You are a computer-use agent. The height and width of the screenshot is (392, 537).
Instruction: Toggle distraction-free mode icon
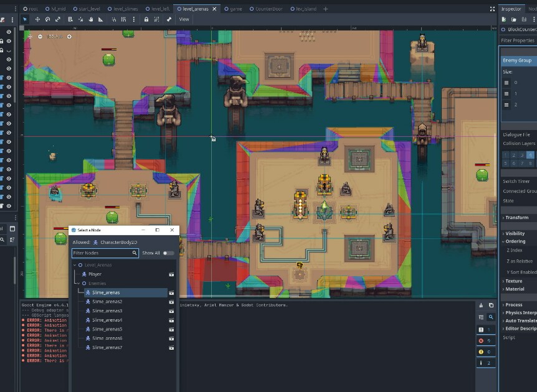(492, 9)
